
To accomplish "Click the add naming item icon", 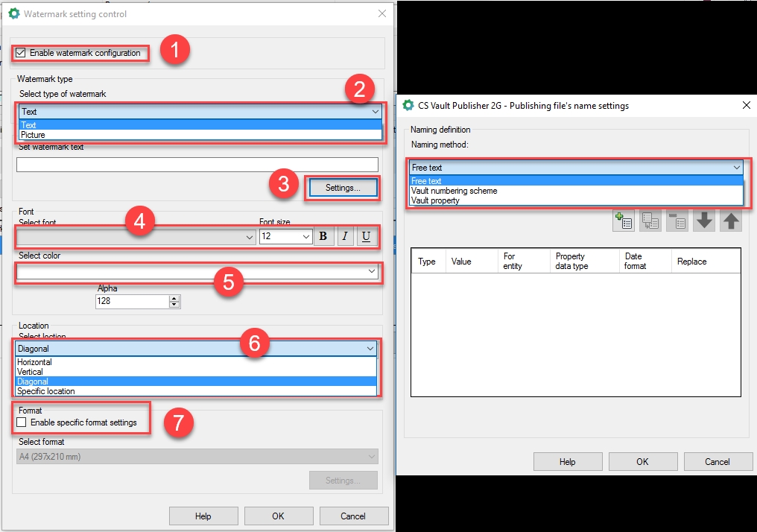I will 623,221.
